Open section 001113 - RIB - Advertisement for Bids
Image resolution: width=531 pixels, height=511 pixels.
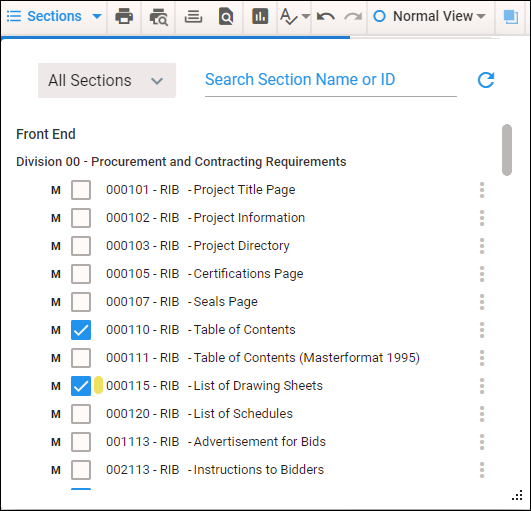click(x=216, y=442)
